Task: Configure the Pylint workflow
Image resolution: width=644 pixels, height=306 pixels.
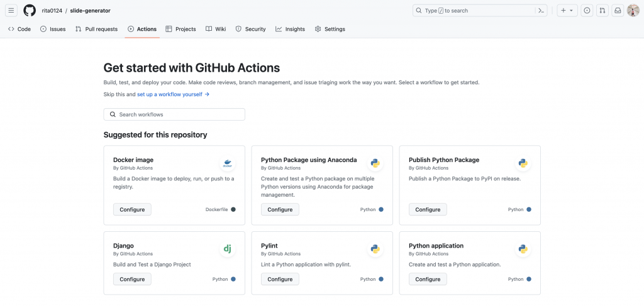Action: (280, 279)
